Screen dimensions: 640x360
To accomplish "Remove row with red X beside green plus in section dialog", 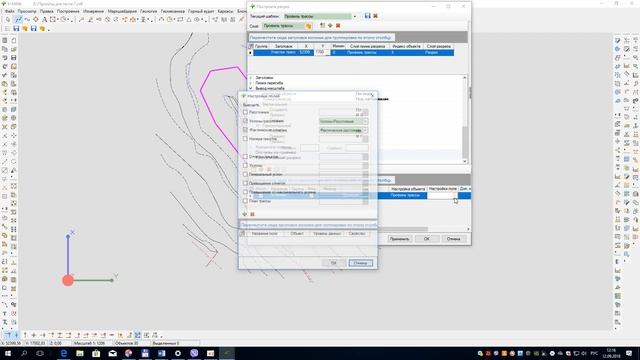I will [338, 26].
